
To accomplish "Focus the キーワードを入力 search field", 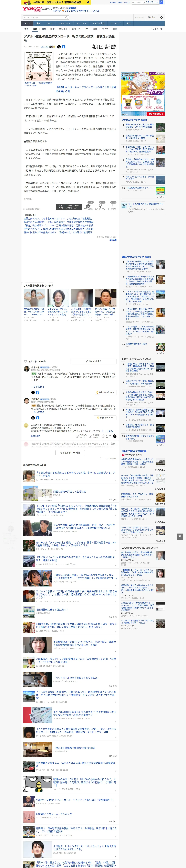I will [x=44, y=18].
